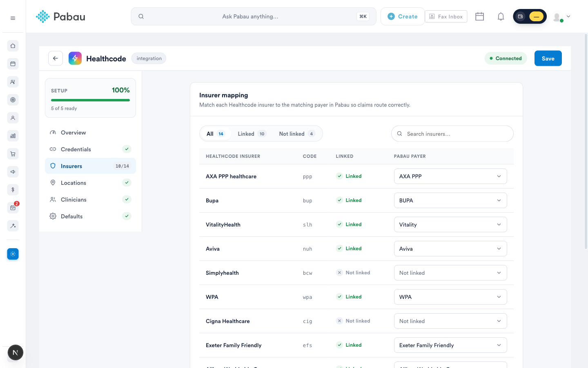Click Not linked status in Cigna Healthcare row
588x368 pixels.
[353, 321]
